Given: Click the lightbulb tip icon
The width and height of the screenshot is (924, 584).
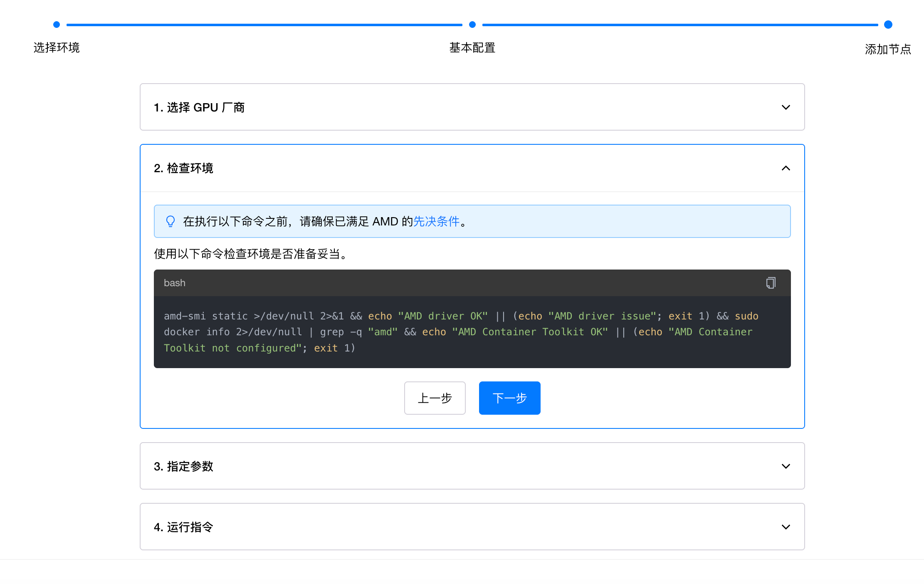Looking at the screenshot, I should [170, 221].
